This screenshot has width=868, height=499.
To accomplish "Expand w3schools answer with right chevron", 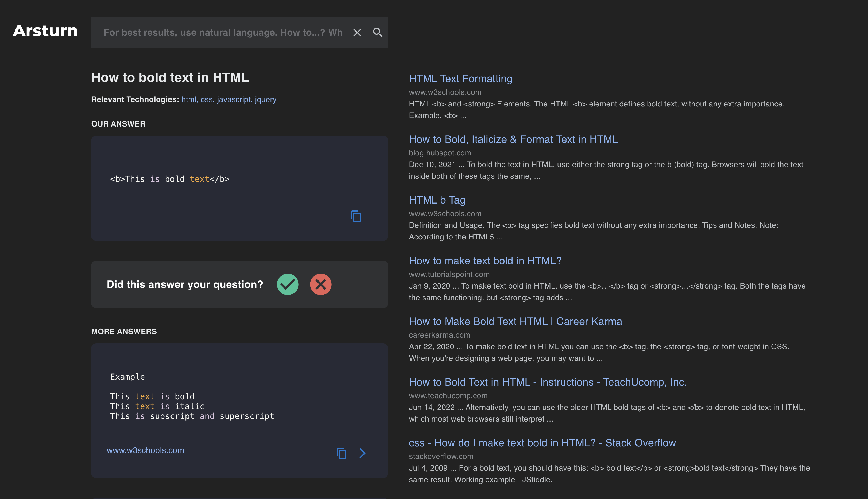I will click(362, 453).
